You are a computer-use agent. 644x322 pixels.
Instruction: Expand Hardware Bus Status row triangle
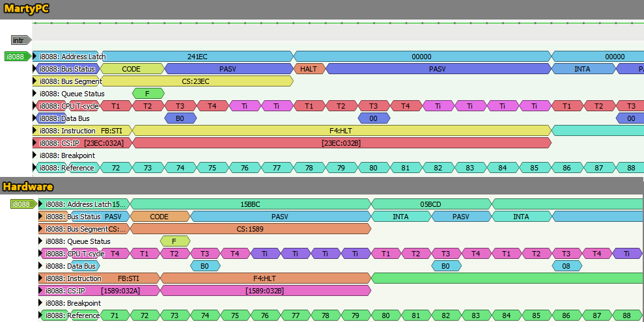pos(40,217)
